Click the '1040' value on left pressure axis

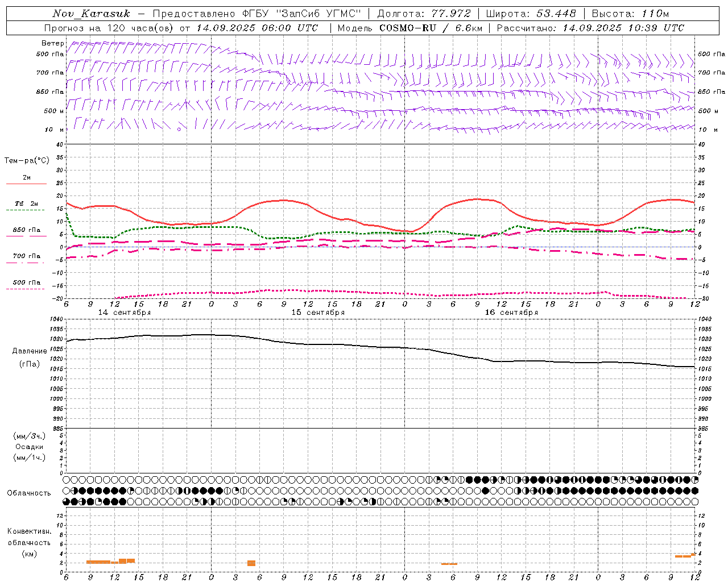click(x=57, y=319)
